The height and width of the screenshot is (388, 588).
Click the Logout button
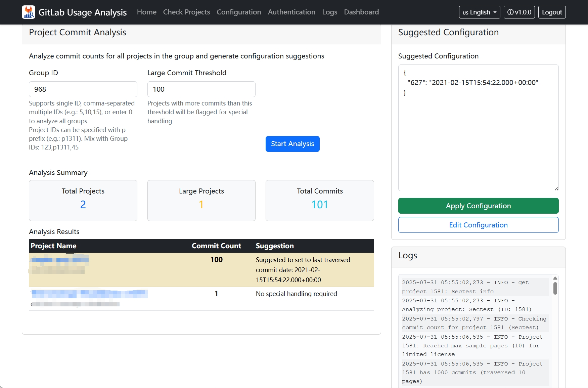point(552,12)
